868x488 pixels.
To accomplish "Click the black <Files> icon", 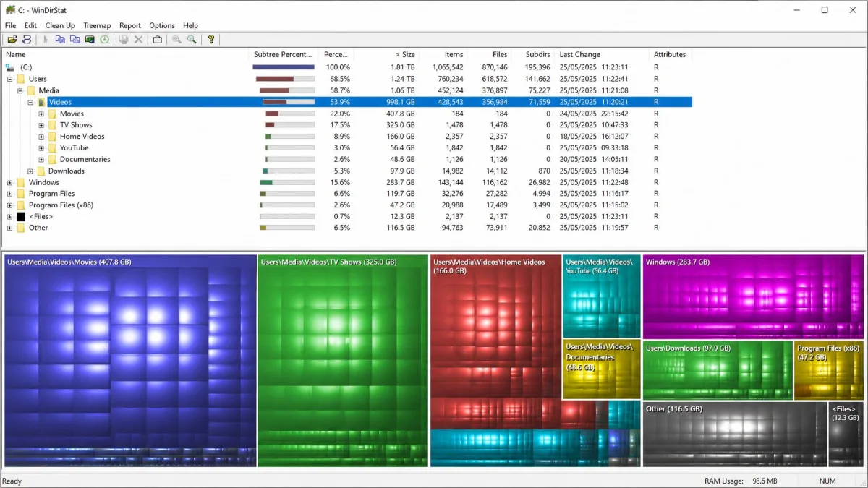I will [21, 216].
